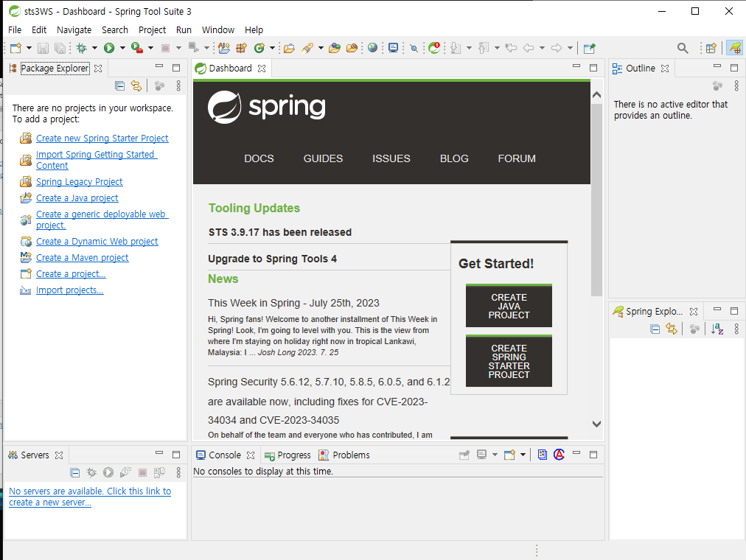The width and height of the screenshot is (746, 560).
Task: Click 'Create a Maven project' link
Action: coord(83,258)
